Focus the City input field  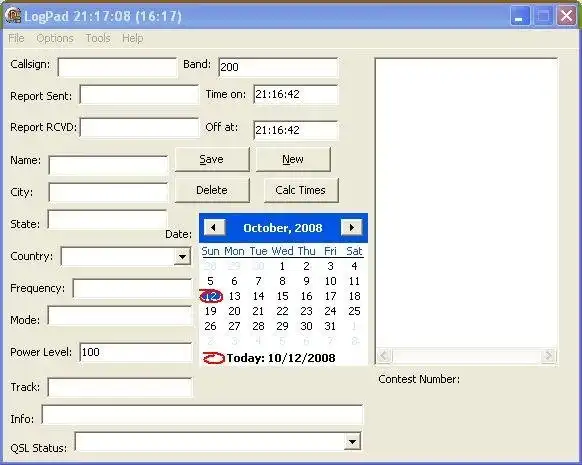108,193
